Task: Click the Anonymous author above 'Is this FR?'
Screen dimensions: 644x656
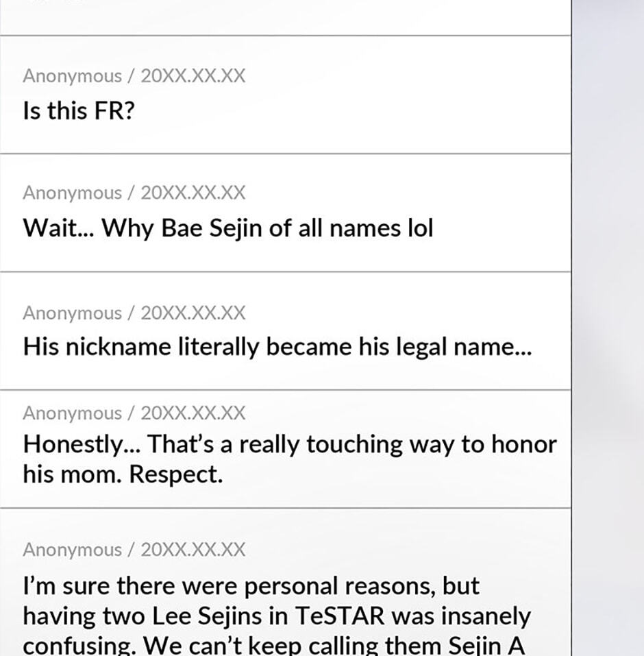Action: pos(73,76)
